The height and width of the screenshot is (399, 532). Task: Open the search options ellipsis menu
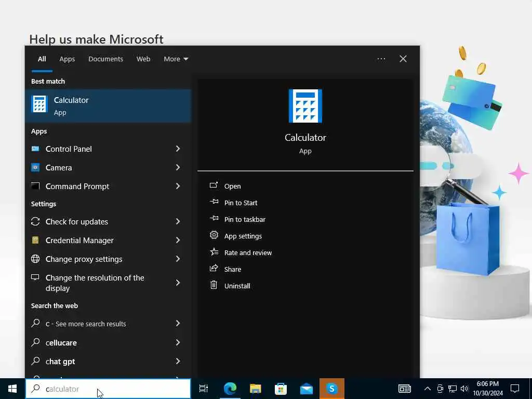pos(381,59)
